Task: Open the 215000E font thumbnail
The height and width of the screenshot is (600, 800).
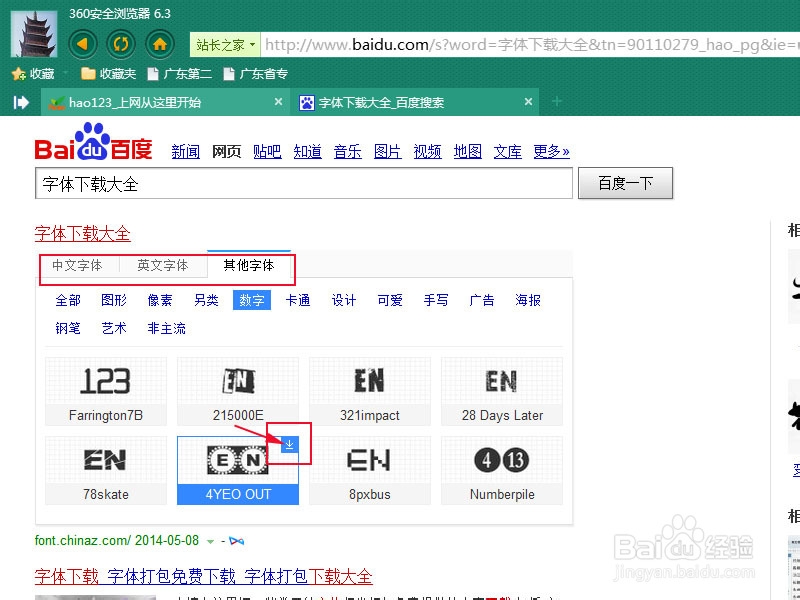Action: pyautogui.click(x=238, y=391)
